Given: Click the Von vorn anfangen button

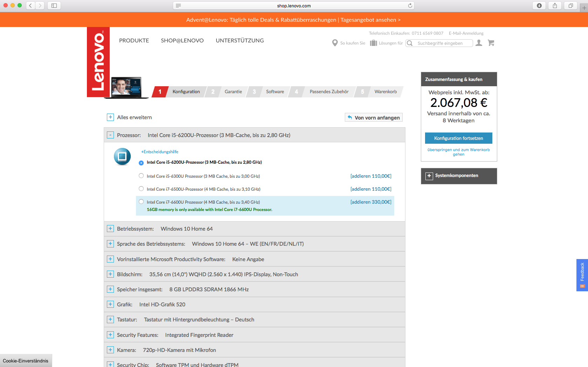Looking at the screenshot, I should (374, 117).
